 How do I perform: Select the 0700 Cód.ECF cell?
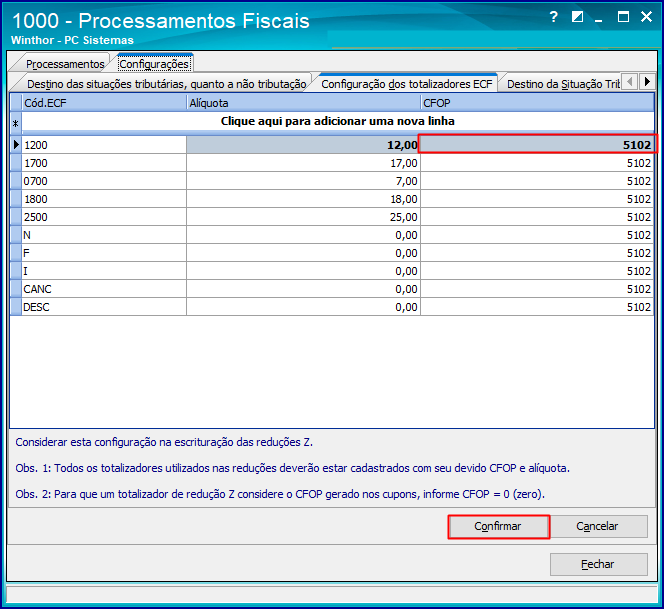click(104, 181)
